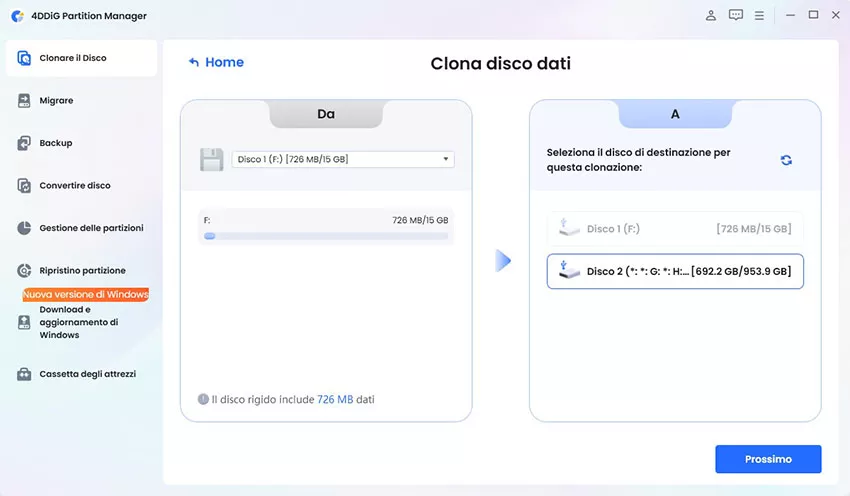This screenshot has width=850, height=496.
Task: Click the Nuova versione di Windows badge
Action: click(86, 294)
